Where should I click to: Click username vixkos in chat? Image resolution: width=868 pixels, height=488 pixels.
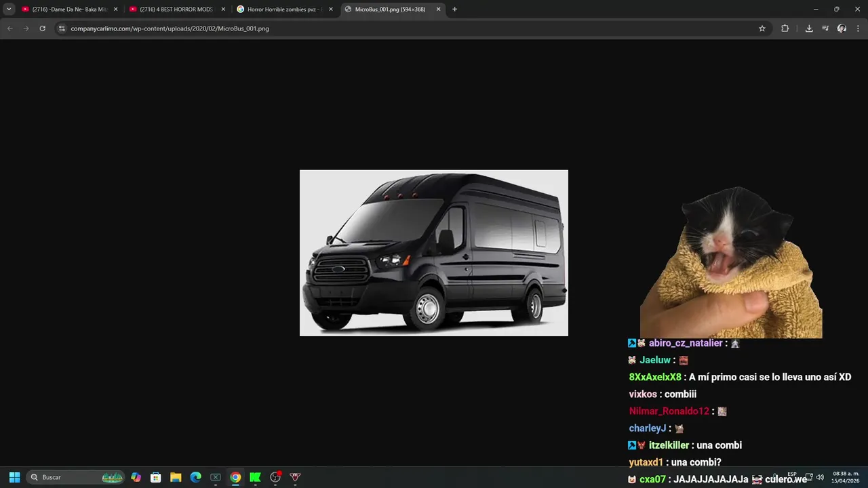coord(643,394)
